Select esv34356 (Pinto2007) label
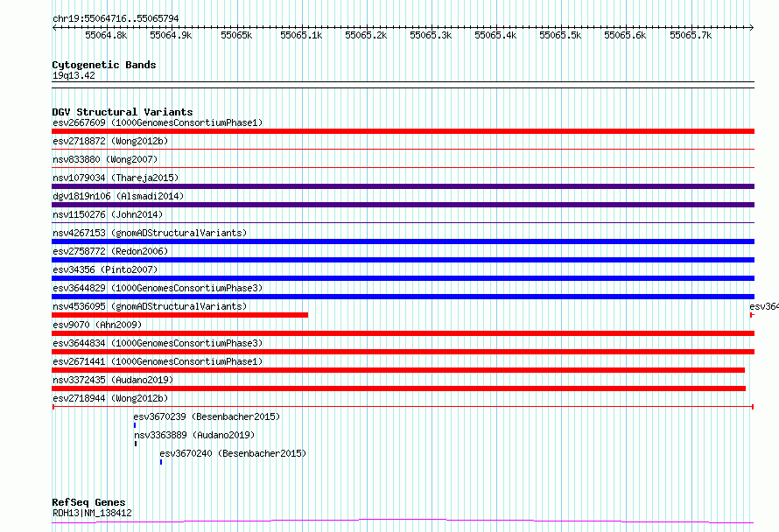 click(x=105, y=269)
